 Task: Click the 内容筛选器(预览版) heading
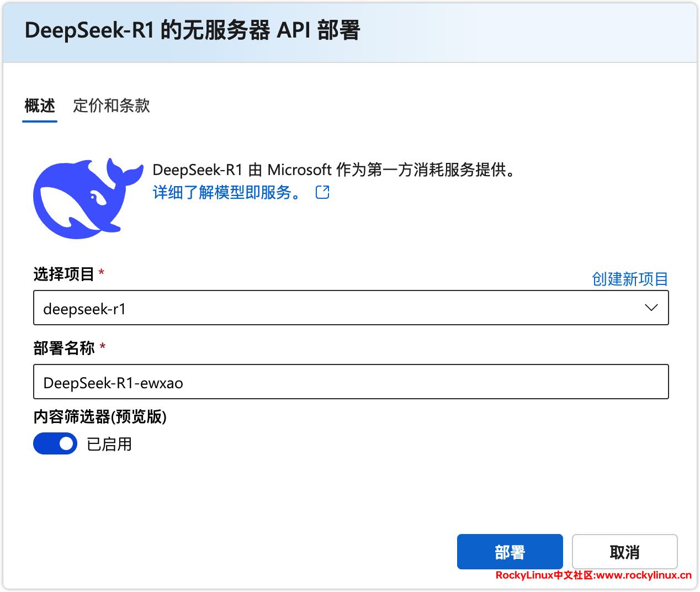(x=100, y=416)
